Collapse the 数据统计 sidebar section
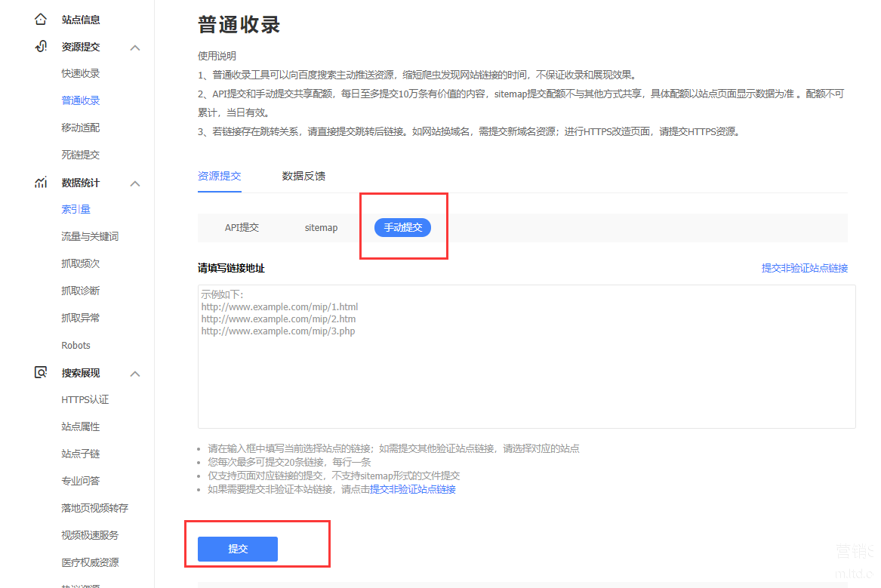This screenshot has height=588, width=881. click(135, 183)
